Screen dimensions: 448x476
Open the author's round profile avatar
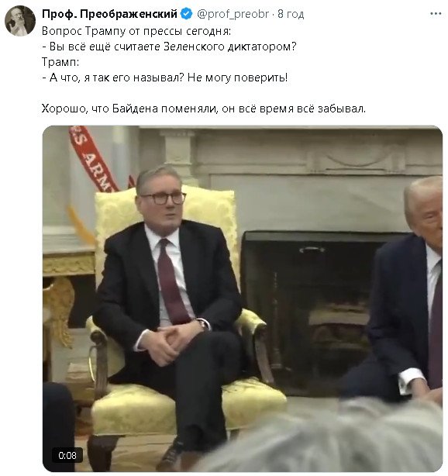(20, 21)
